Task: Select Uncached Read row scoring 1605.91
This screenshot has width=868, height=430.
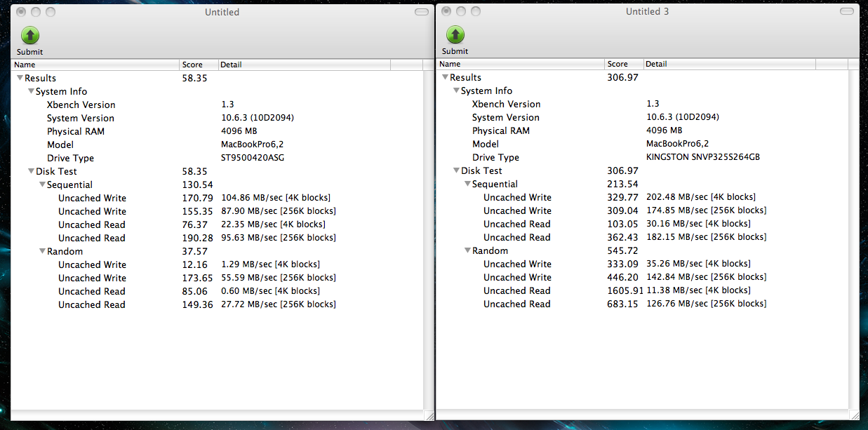Action: coord(643,291)
